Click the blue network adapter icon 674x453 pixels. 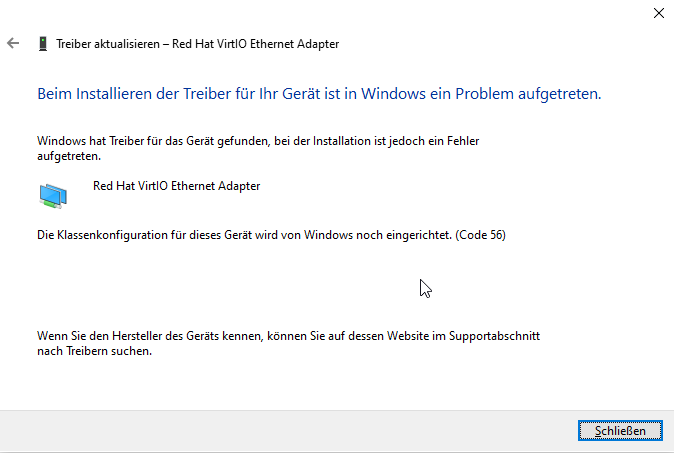(53, 196)
